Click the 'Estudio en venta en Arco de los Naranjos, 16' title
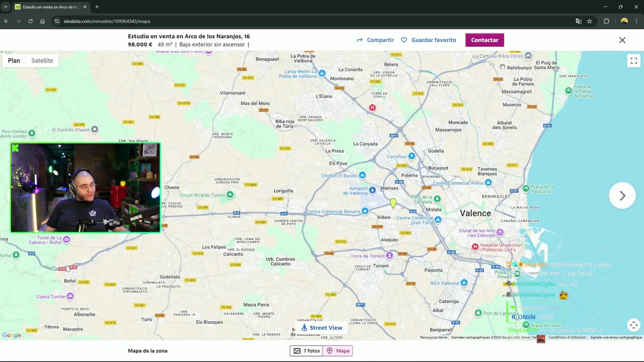This screenshot has height=362, width=644. [x=189, y=36]
